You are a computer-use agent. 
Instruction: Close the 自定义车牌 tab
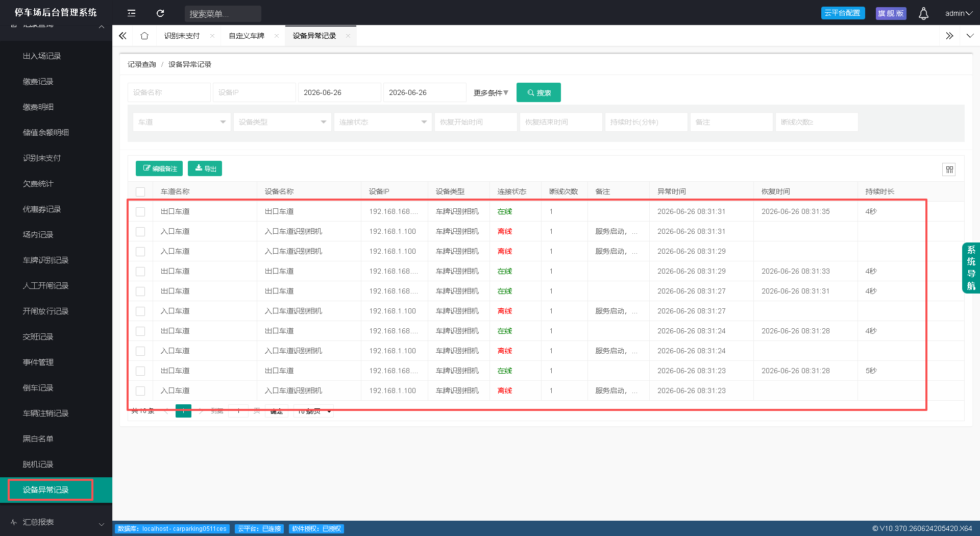coord(277,36)
